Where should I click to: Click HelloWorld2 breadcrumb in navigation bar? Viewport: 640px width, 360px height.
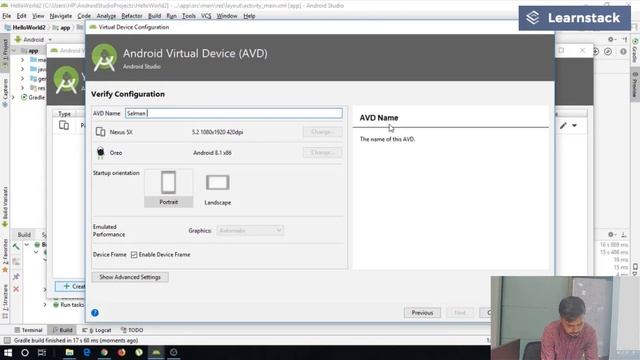coord(25,27)
